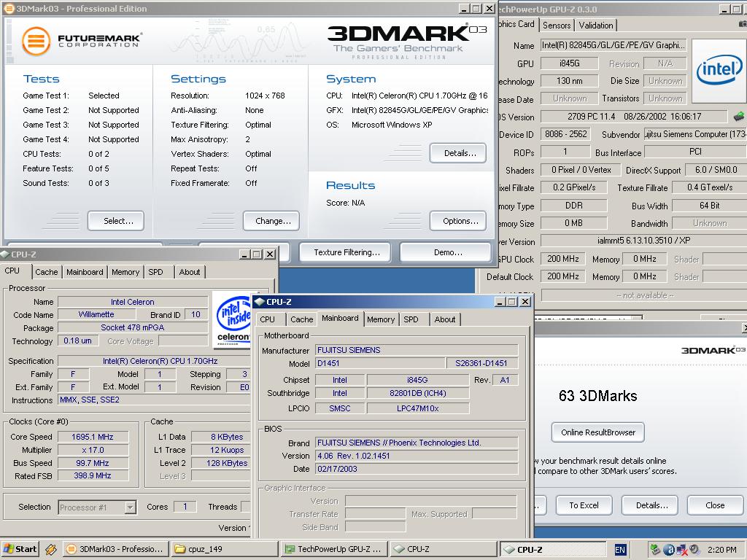Open the Online ResultBrowser

pos(598,432)
